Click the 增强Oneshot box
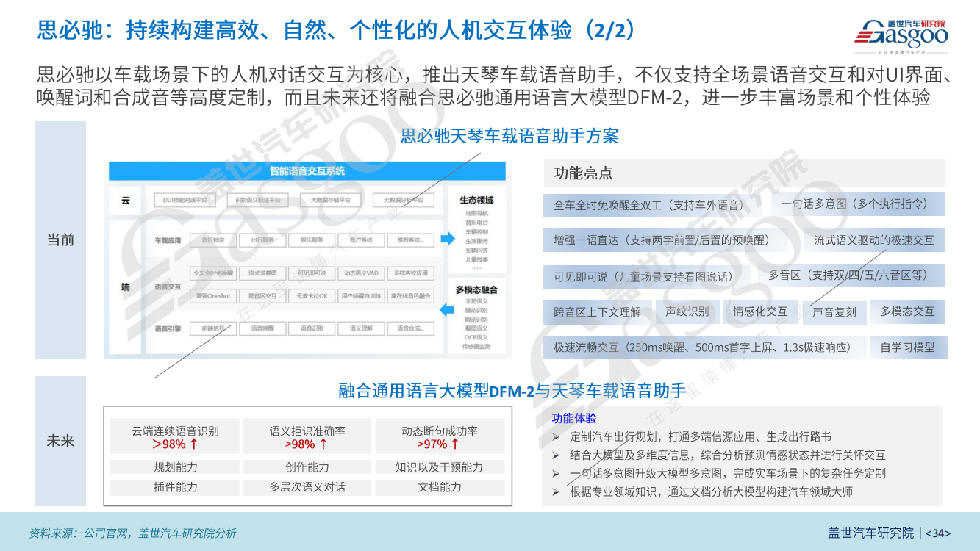 coord(212,296)
